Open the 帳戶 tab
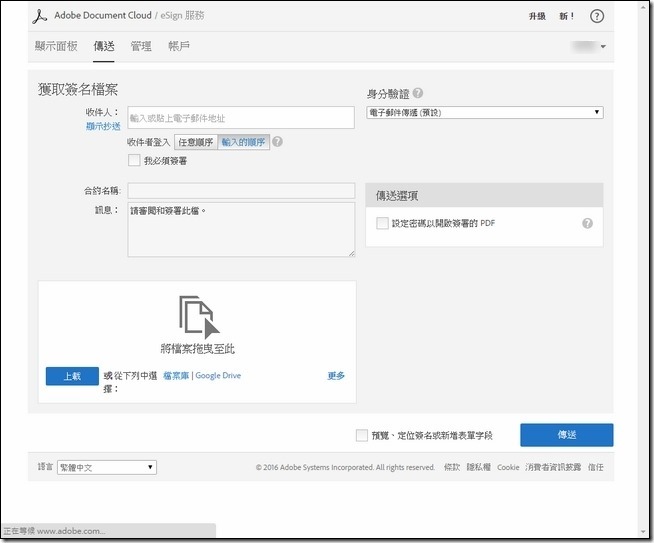Viewport: 654px width, 543px height. click(x=179, y=46)
